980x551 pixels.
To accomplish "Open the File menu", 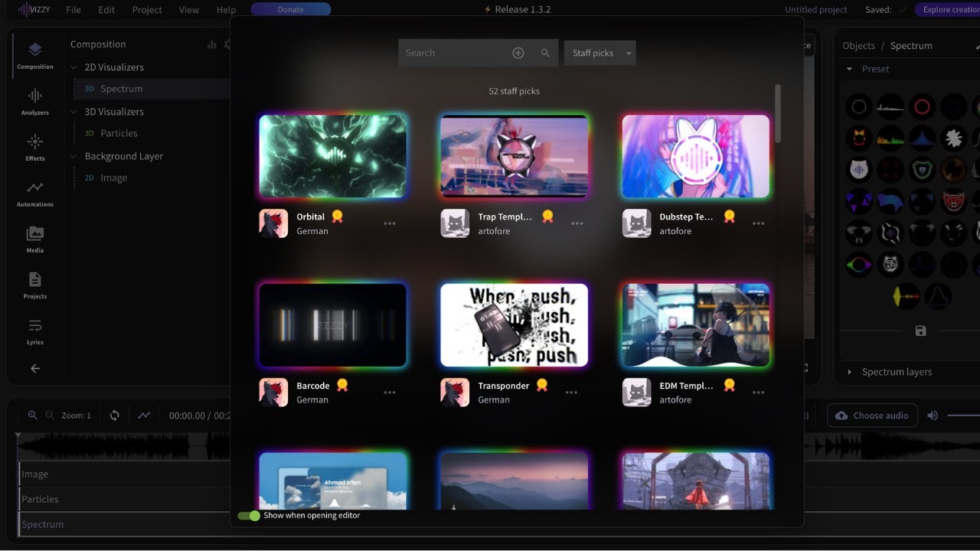I will click(x=73, y=10).
